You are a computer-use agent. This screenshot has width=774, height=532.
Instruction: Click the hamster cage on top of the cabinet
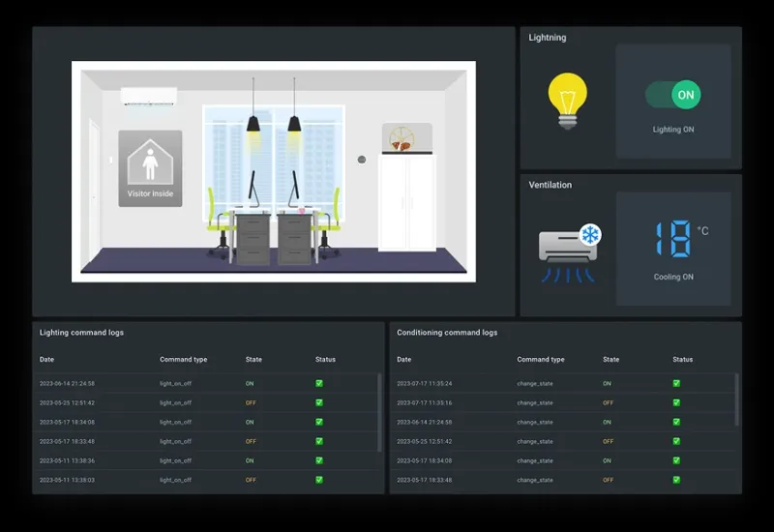click(406, 138)
